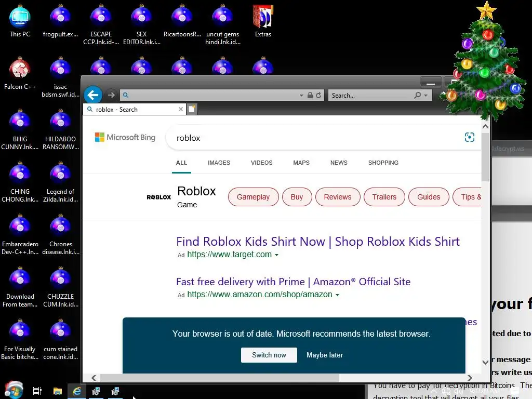Select the Falcon C++ desktop icon
Screen dimensions: 532x399
[20, 74]
